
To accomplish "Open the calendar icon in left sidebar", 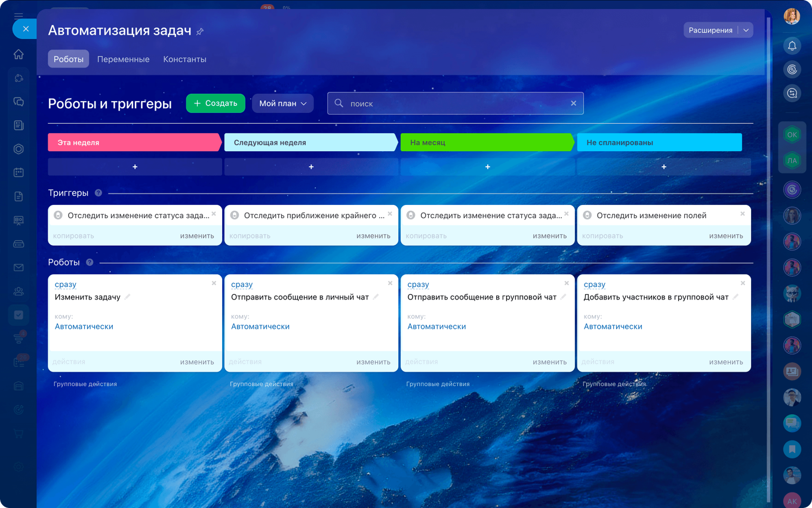I will [x=19, y=173].
